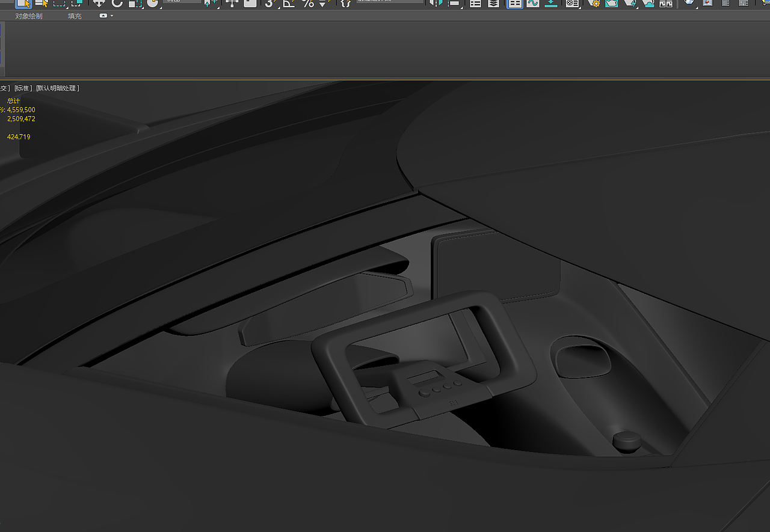The image size is (770, 532).
Task: Click the Use Pivot Point Center icon
Action: (x=210, y=2)
